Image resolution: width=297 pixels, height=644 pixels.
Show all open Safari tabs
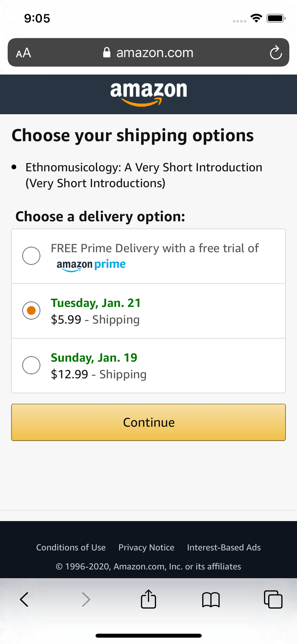[274, 600]
